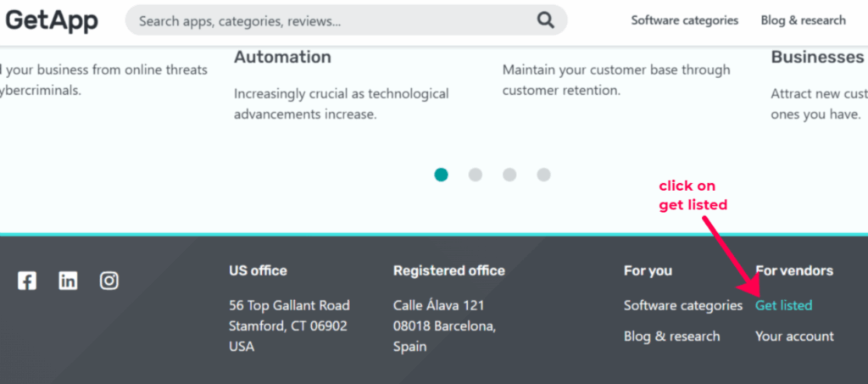Click the Registered office heading
Viewport: 868px width, 384px height.
click(x=449, y=270)
